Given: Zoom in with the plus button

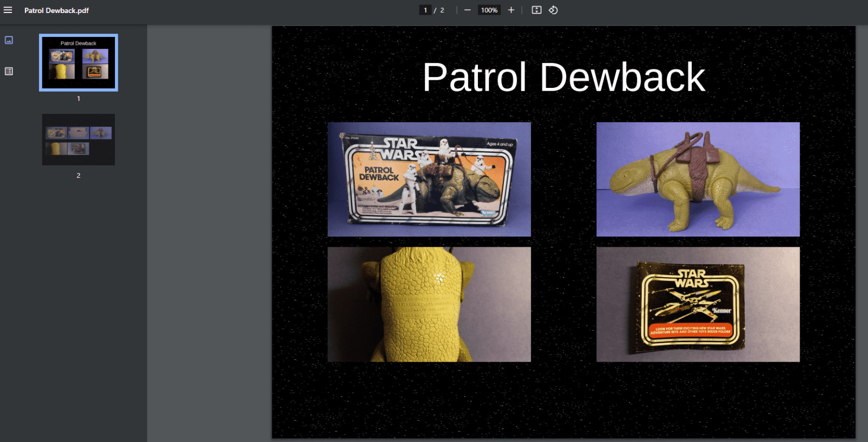Looking at the screenshot, I should point(511,10).
